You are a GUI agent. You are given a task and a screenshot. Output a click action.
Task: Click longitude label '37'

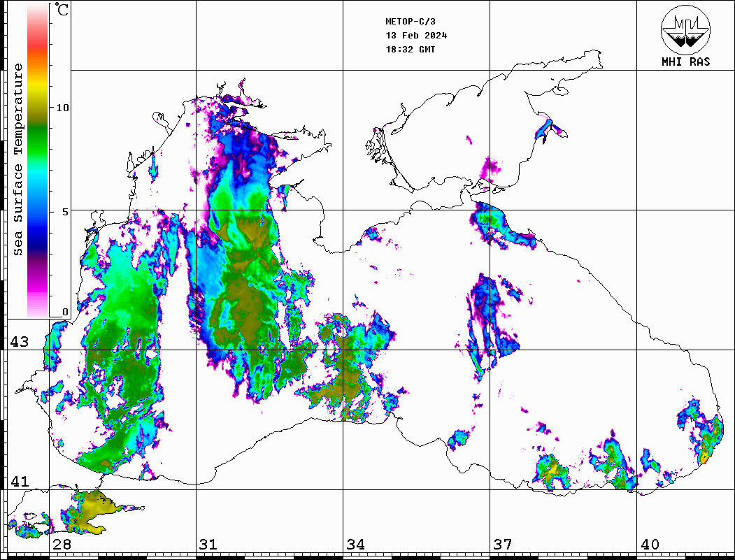tap(502, 544)
